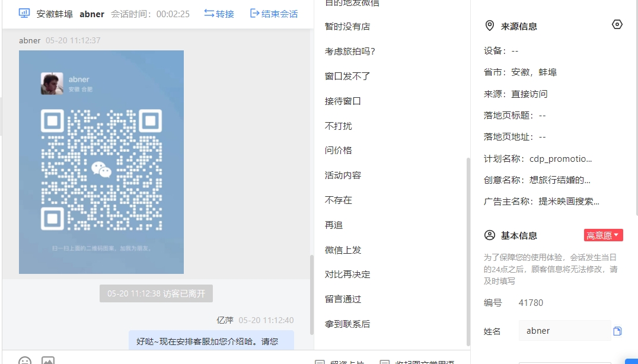This screenshot has width=638, height=364.
Task: Select the quick reply 不存在
Action: click(339, 200)
